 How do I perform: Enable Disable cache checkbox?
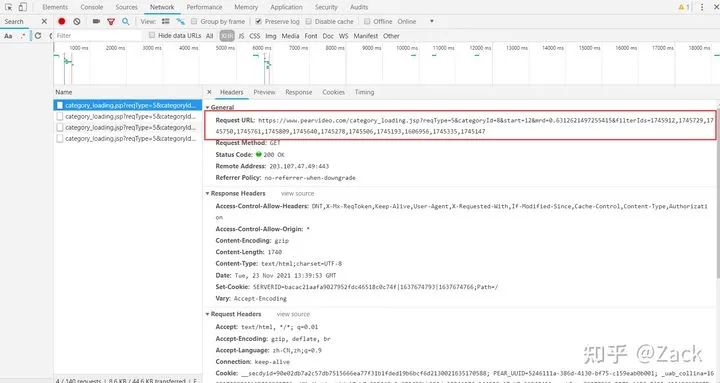point(309,22)
